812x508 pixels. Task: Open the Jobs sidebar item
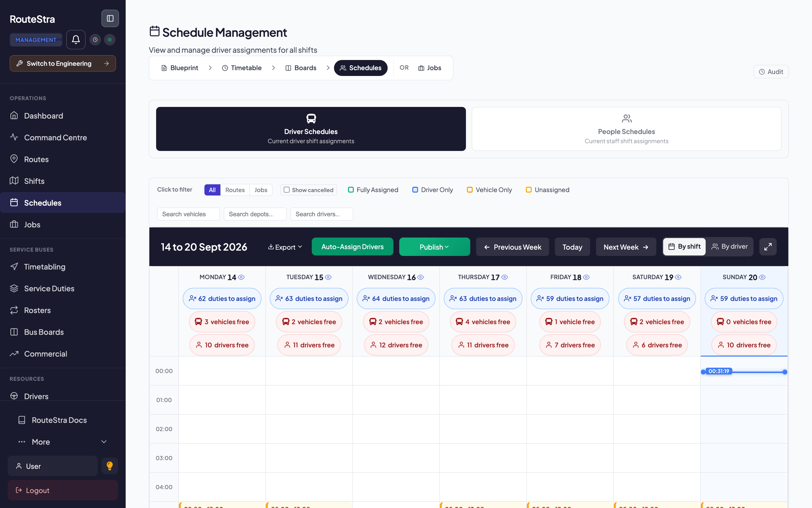pos(63,224)
